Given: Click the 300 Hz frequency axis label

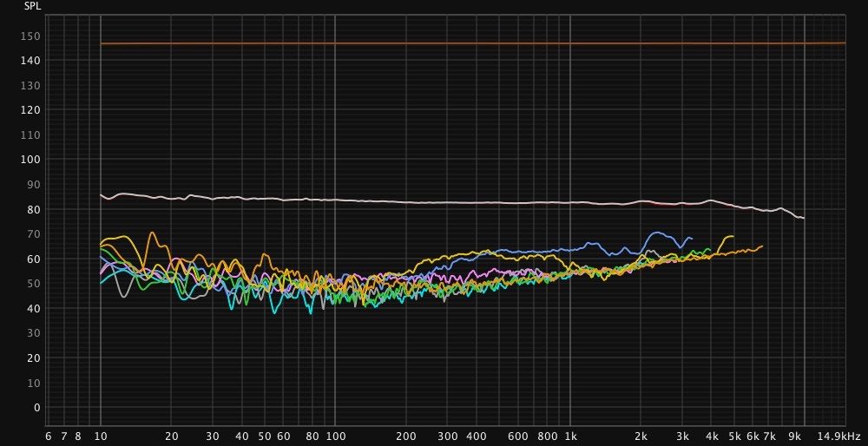Looking at the screenshot, I should 447,436.
